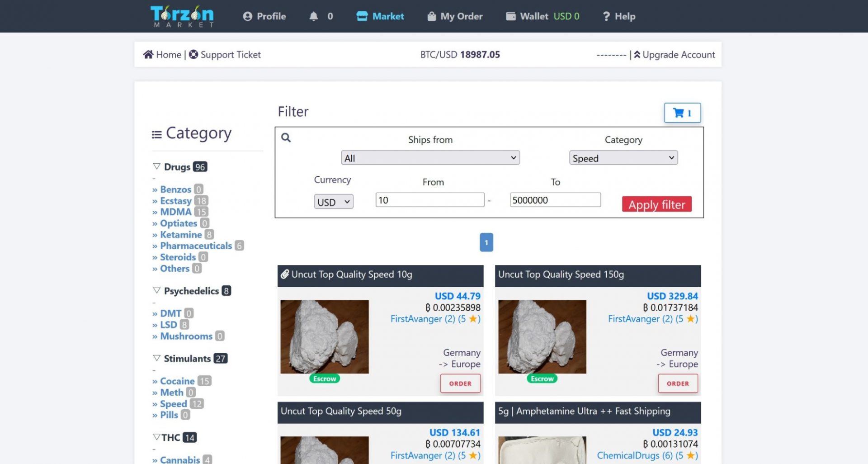Image resolution: width=868 pixels, height=464 pixels.
Task: Click the Speed 10g product image
Action: click(x=325, y=337)
